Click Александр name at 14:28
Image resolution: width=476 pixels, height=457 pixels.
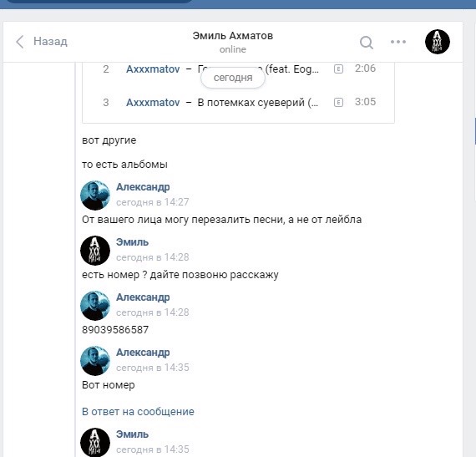143,297
